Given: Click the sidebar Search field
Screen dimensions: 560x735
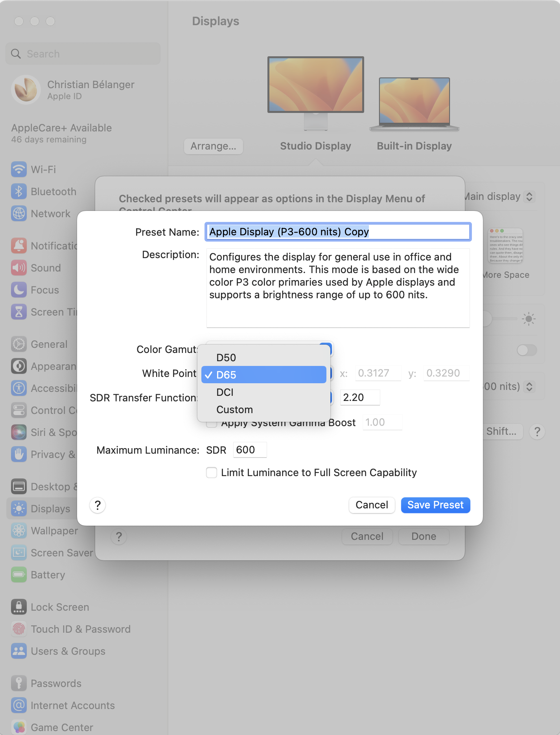Looking at the screenshot, I should pos(83,54).
